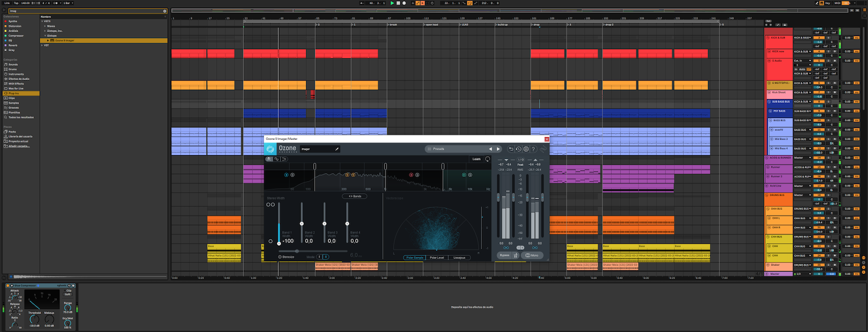This screenshot has width=868, height=332.
Task: Expand the Ozone 9 Imager browser item
Action: (x=48, y=40)
